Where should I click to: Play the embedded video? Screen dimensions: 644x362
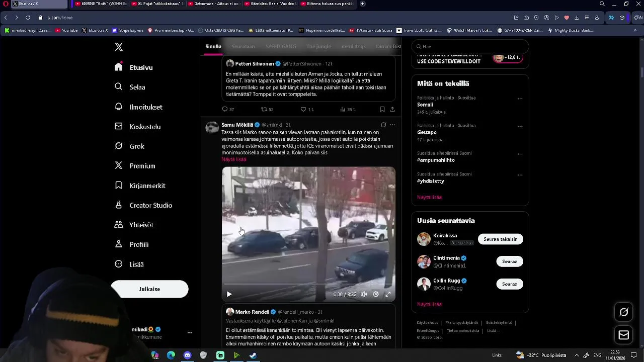(x=229, y=294)
